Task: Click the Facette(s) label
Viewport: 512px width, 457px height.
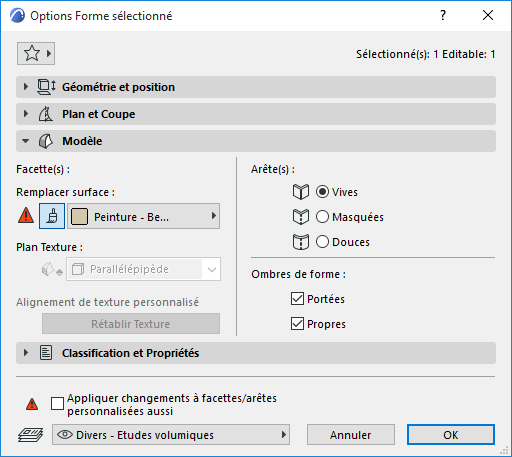Action: [x=43, y=169]
